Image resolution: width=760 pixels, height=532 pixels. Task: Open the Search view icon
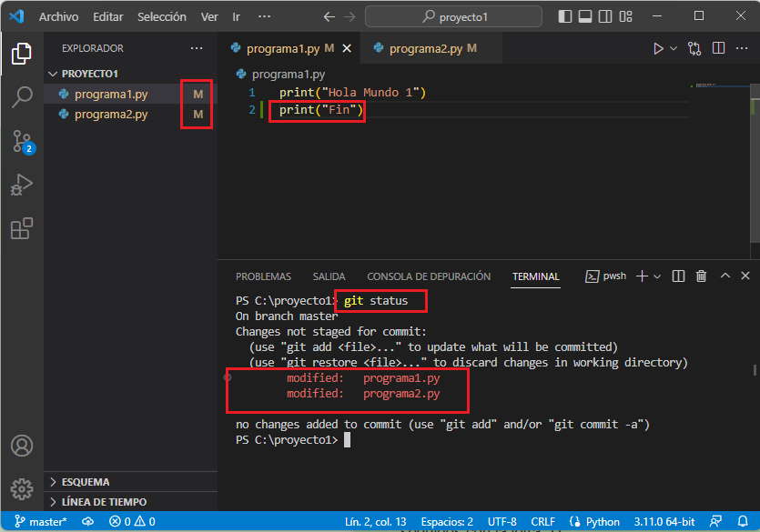click(x=21, y=96)
